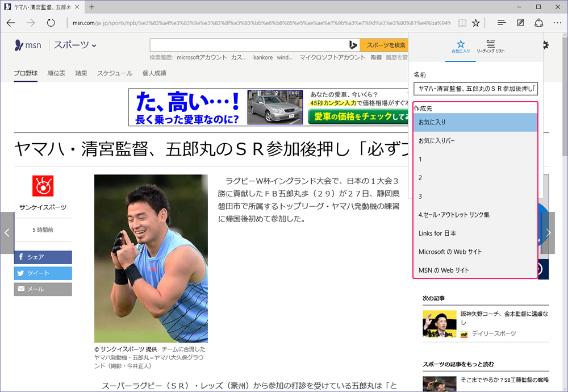Screen dimensions: 568x392
Task: Open the 順位表 tab
Action: [56, 73]
